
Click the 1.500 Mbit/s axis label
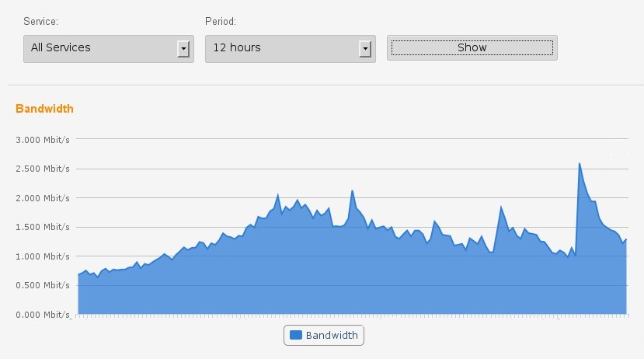[43, 227]
